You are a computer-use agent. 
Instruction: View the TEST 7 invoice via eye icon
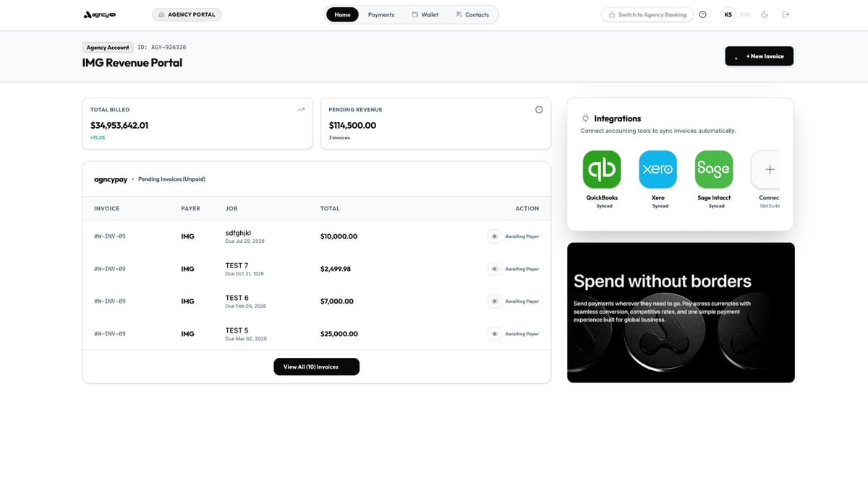coord(495,269)
